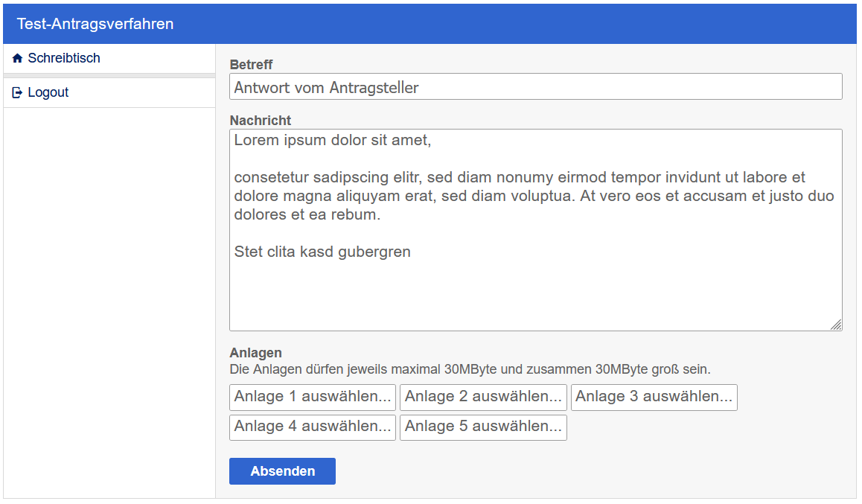The height and width of the screenshot is (504, 862).
Task: Click the empty area in Nachricht textarea
Action: point(535,294)
